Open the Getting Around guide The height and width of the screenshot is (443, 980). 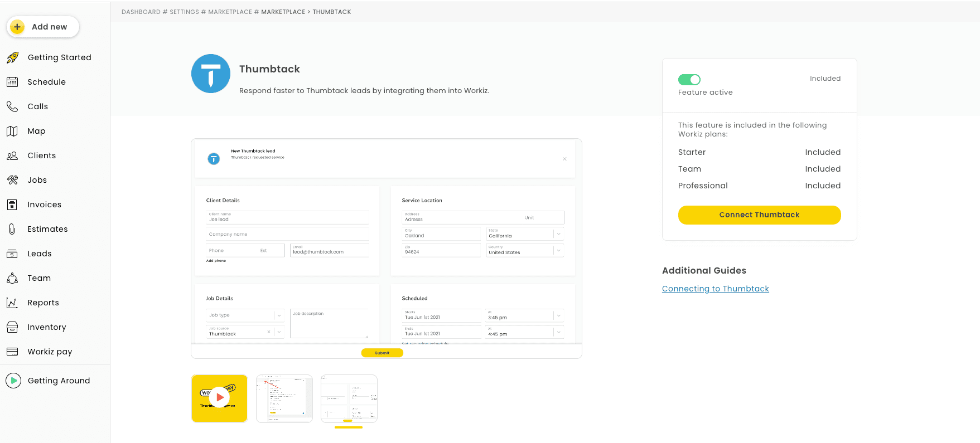pyautogui.click(x=59, y=381)
